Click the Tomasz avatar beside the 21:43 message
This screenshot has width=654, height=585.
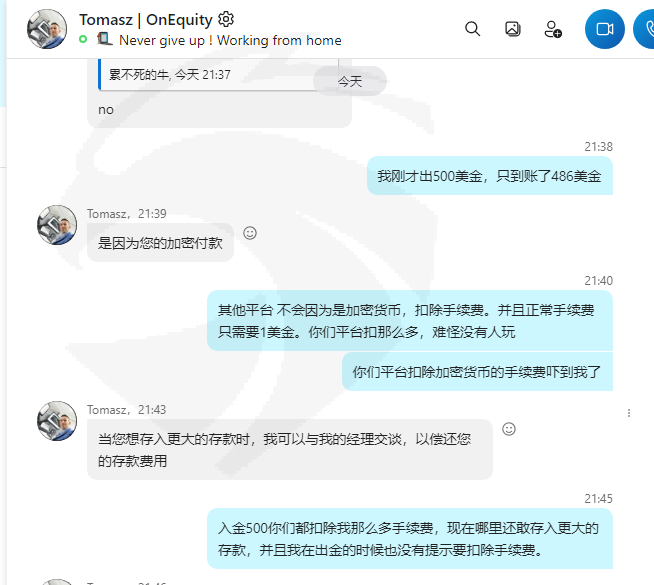click(x=57, y=421)
